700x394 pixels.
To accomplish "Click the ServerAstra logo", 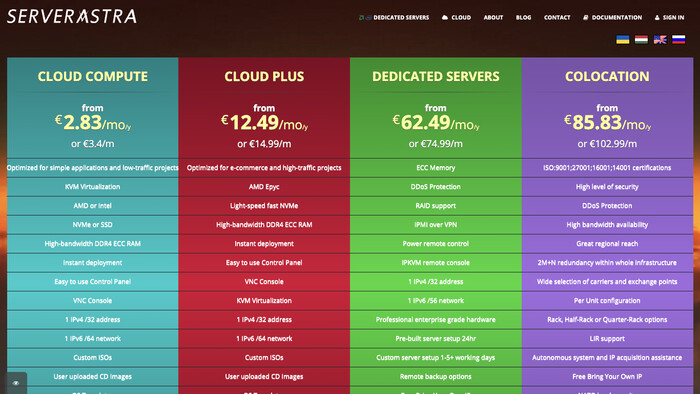I will (72, 17).
